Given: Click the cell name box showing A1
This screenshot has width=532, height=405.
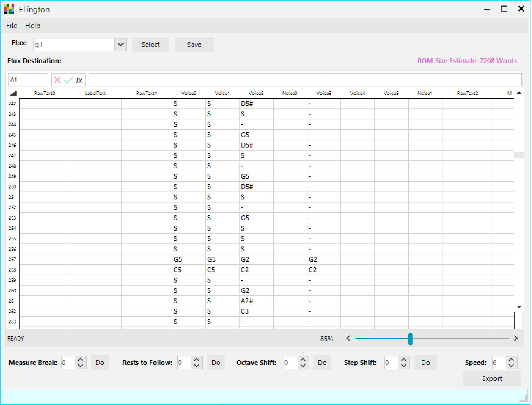Looking at the screenshot, I should click(28, 80).
